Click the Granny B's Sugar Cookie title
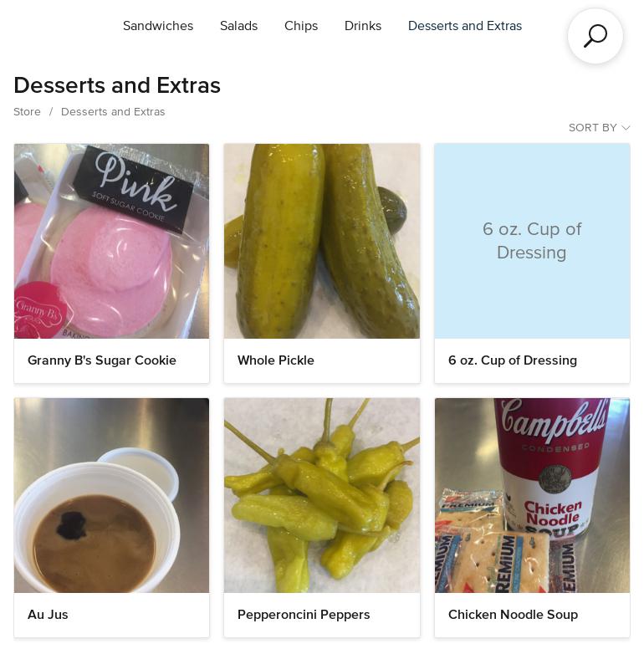This screenshot has height=649, width=644. click(x=102, y=360)
